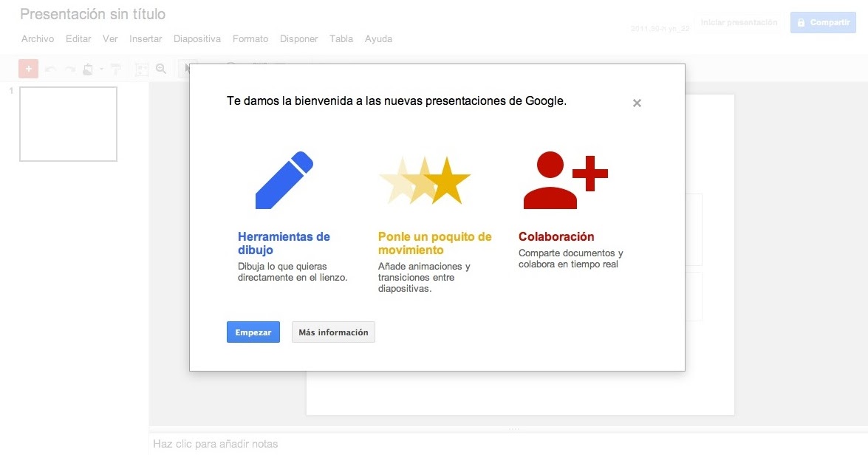Open the paste options dropdown arrow
The height and width of the screenshot is (455, 868).
pos(101,69)
